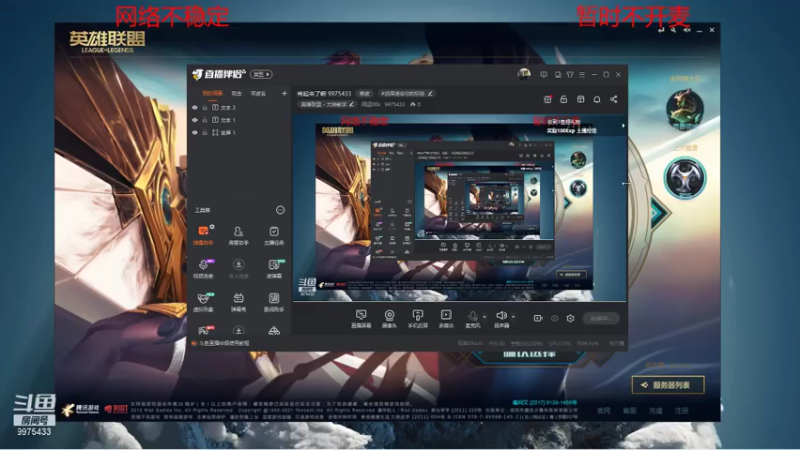Edit the hashtag topic label
This screenshot has height=450, width=800.
(406, 94)
